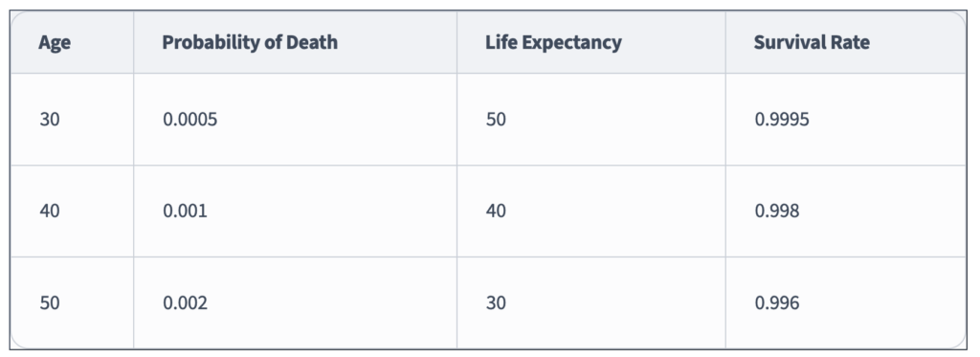Click the Life Expectancy column header

[591, 42]
